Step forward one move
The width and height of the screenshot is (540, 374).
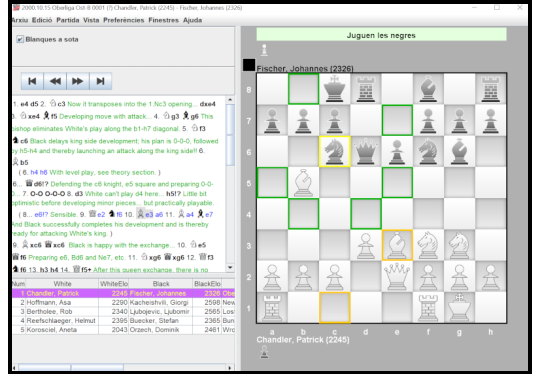78,81
